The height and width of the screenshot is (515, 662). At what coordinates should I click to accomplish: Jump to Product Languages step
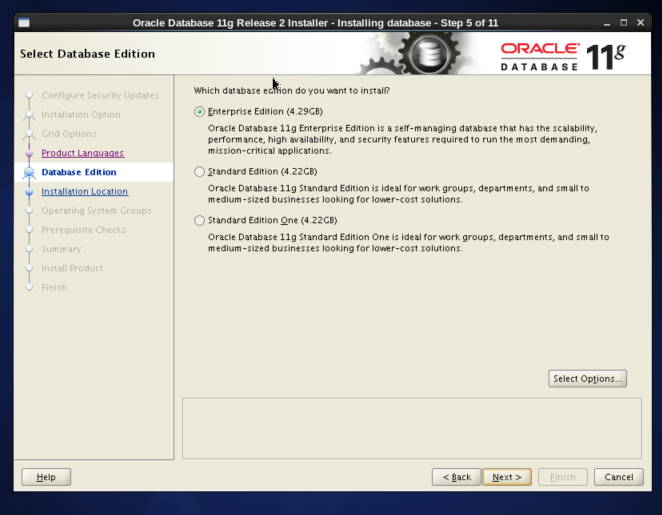tap(82, 153)
